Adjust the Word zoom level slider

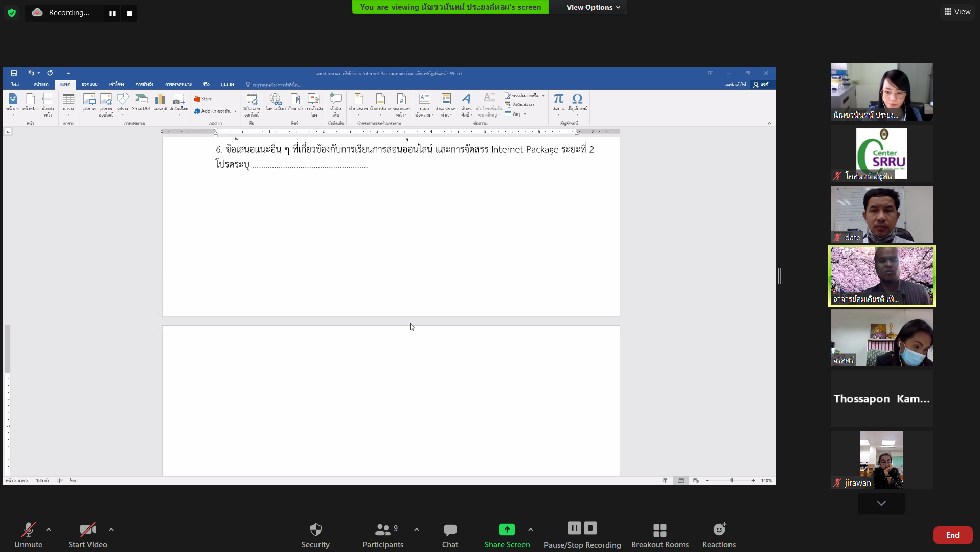click(732, 480)
